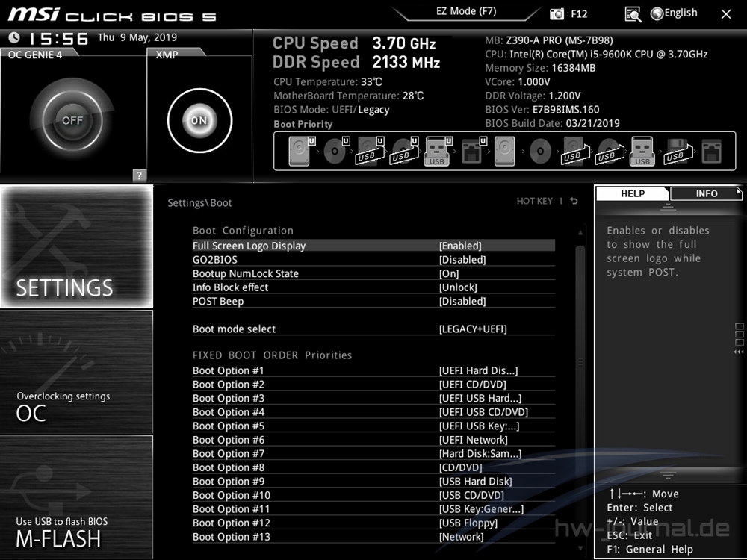Viewport: 747px width, 560px height.
Task: Open Boot Option #2 UEFI CD/DVD value
Action: (473, 385)
